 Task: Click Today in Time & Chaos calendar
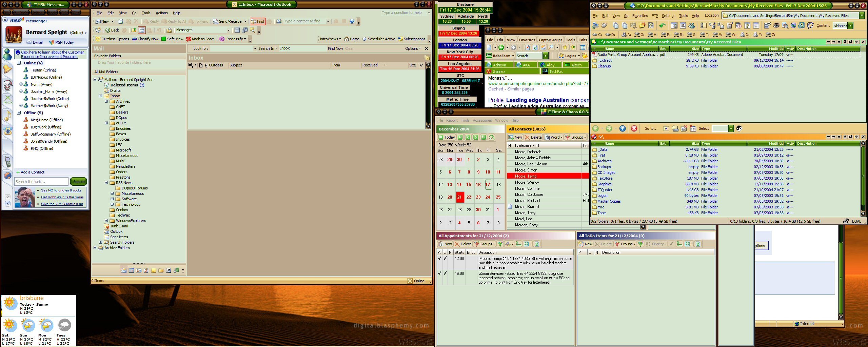[x=447, y=137]
